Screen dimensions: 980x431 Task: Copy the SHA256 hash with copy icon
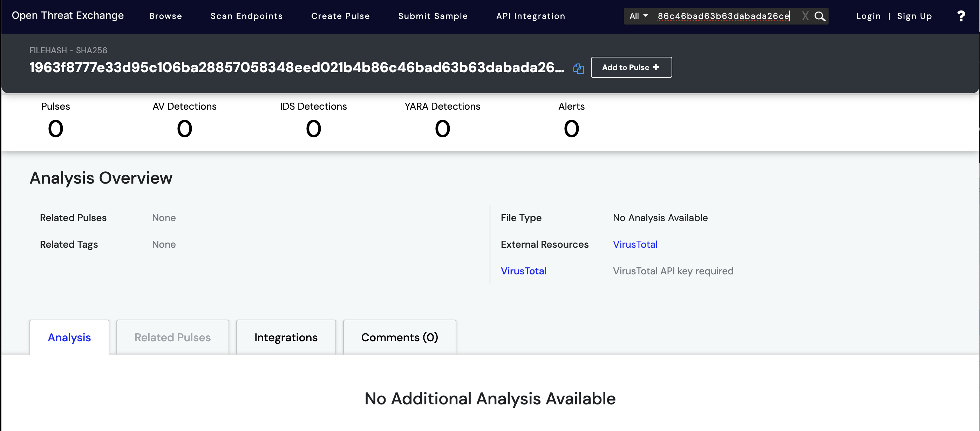pyautogui.click(x=578, y=68)
